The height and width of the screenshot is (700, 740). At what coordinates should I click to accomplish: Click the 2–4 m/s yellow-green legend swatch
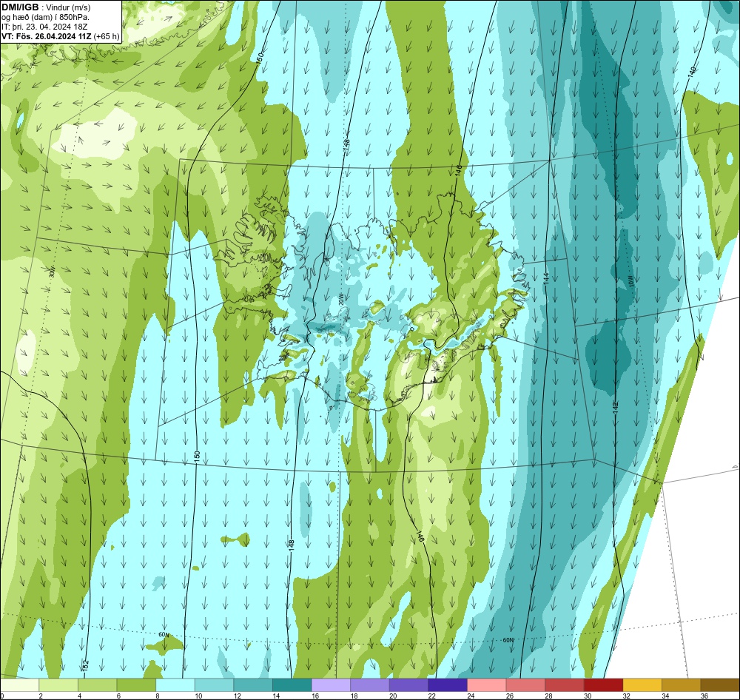pos(58,685)
